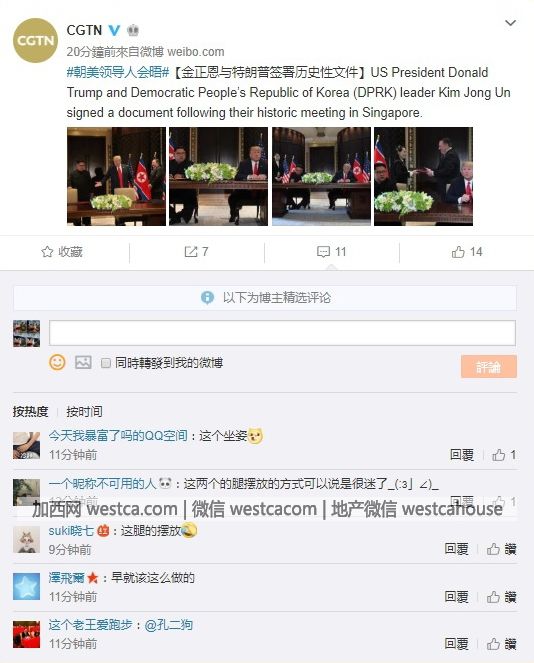The height and width of the screenshot is (663, 534).
Task: Like the post with thumbs-up 14
Action: [x=458, y=252]
